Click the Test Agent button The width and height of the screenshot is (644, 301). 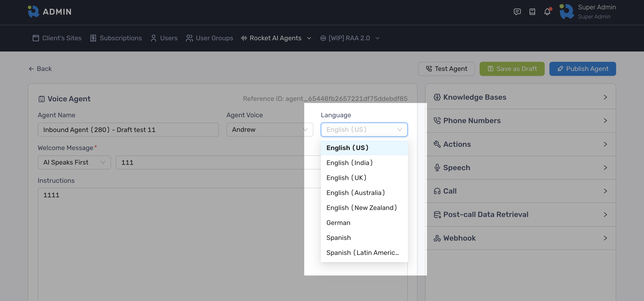tap(446, 69)
